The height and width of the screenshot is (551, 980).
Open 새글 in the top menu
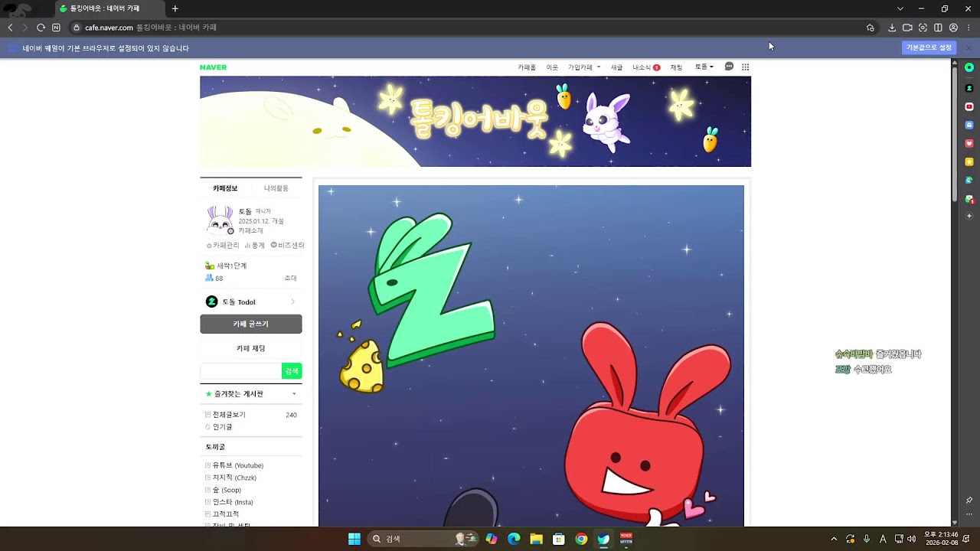616,67
